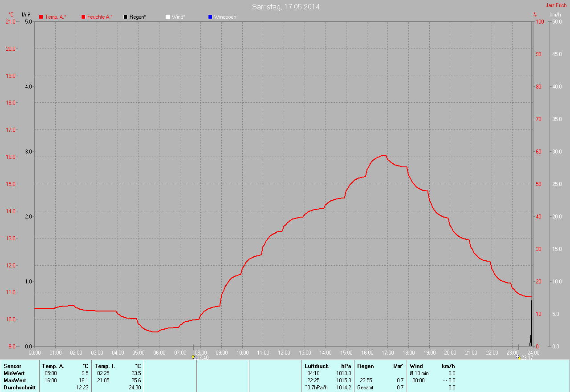Click the 'hPa' unit in the table header

pos(346,366)
